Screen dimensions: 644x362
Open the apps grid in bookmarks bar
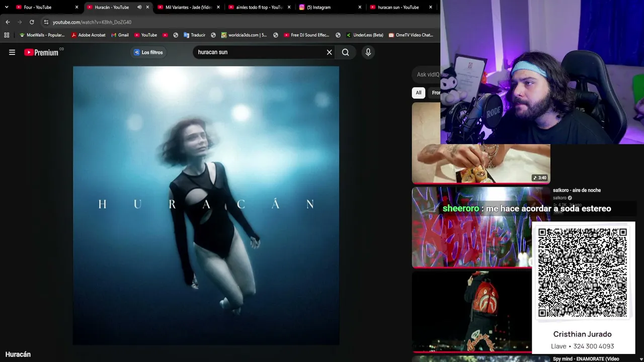coord(7,35)
